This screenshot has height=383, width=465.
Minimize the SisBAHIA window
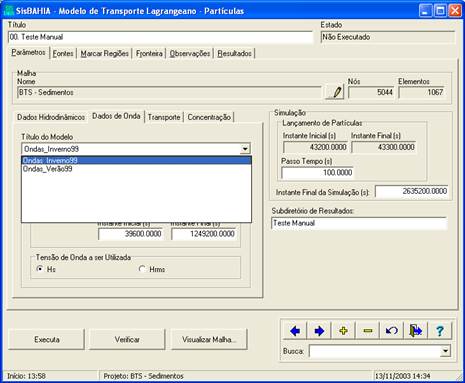pyautogui.click(x=425, y=11)
